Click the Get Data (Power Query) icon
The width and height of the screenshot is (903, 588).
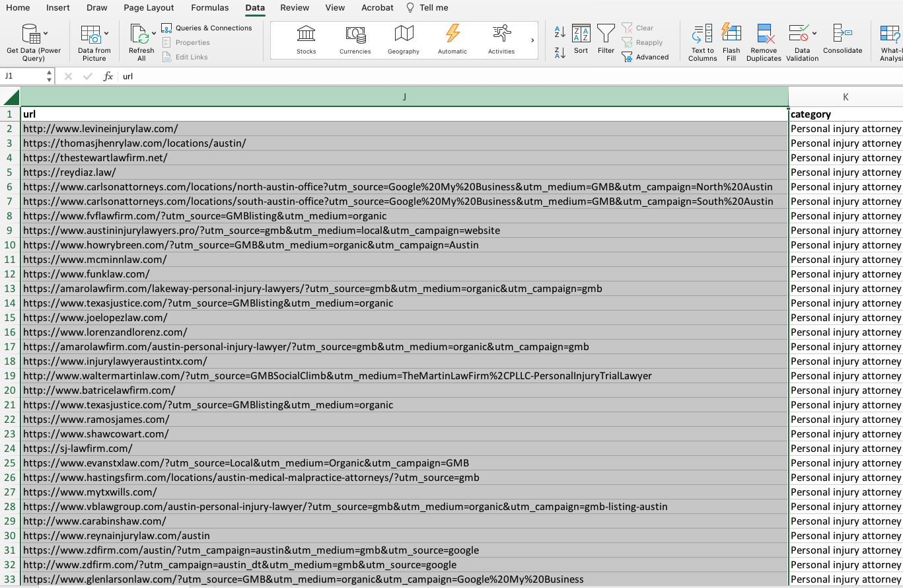click(x=30, y=34)
